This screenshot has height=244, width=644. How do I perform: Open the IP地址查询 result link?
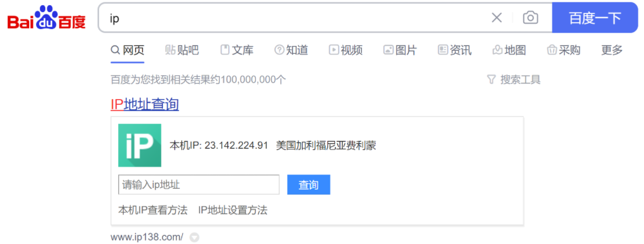[145, 104]
